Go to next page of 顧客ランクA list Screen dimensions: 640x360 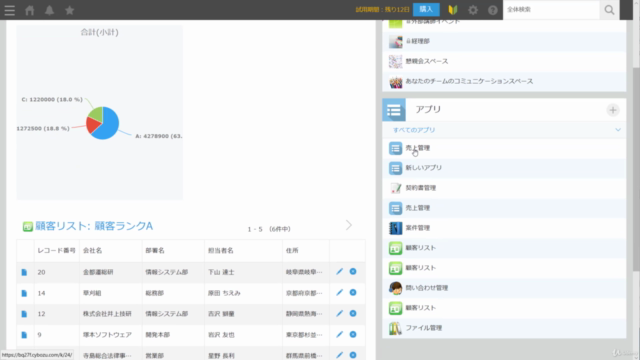tap(349, 225)
